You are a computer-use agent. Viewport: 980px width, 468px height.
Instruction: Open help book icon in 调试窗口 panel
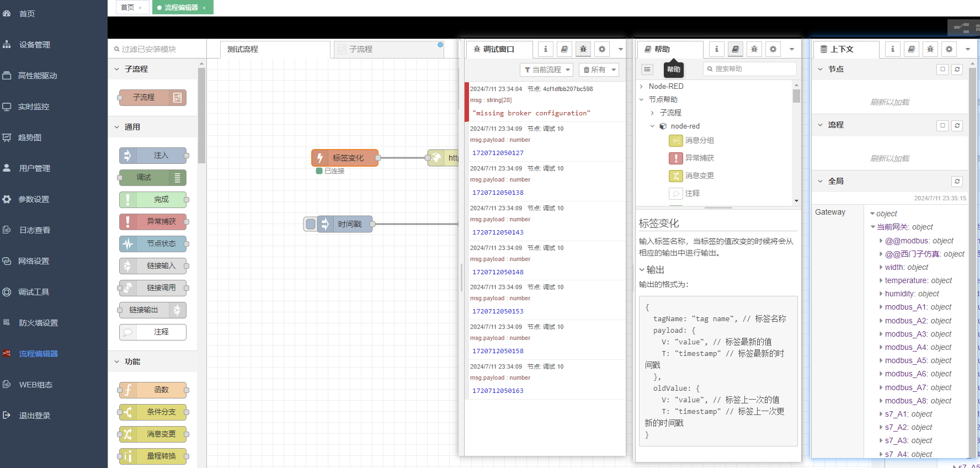point(564,49)
